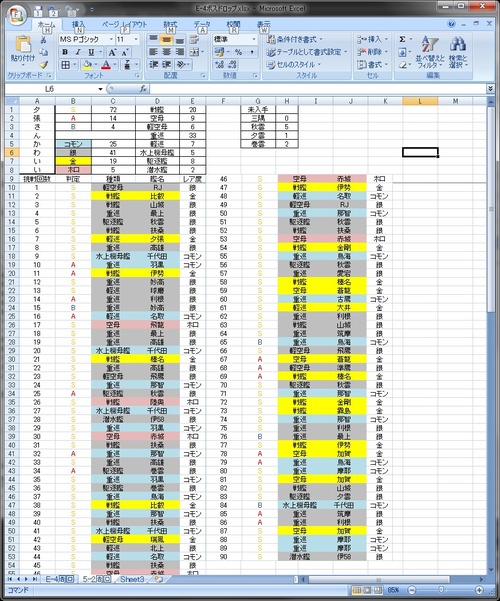Click the AutoSum sigma icon
The width and height of the screenshot is (500, 601).
(x=402, y=39)
